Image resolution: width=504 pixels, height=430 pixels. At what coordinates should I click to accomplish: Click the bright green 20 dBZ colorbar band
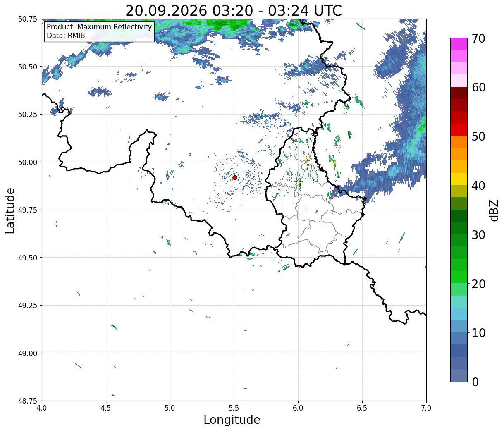(x=459, y=277)
